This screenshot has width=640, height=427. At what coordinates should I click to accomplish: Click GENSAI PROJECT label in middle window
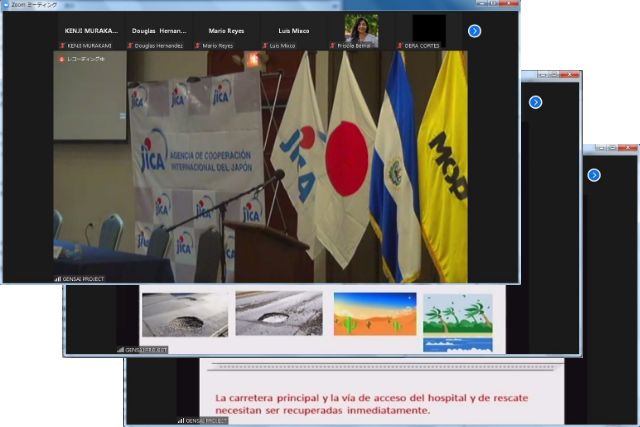pos(146,350)
